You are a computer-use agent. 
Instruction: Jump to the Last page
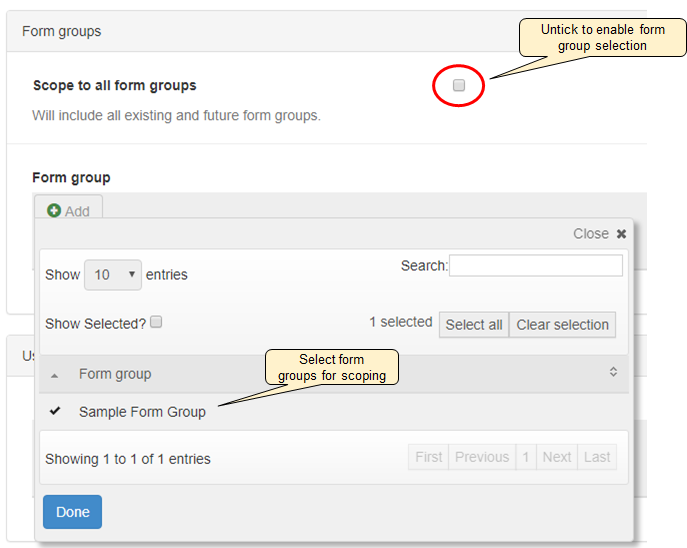pyautogui.click(x=597, y=457)
